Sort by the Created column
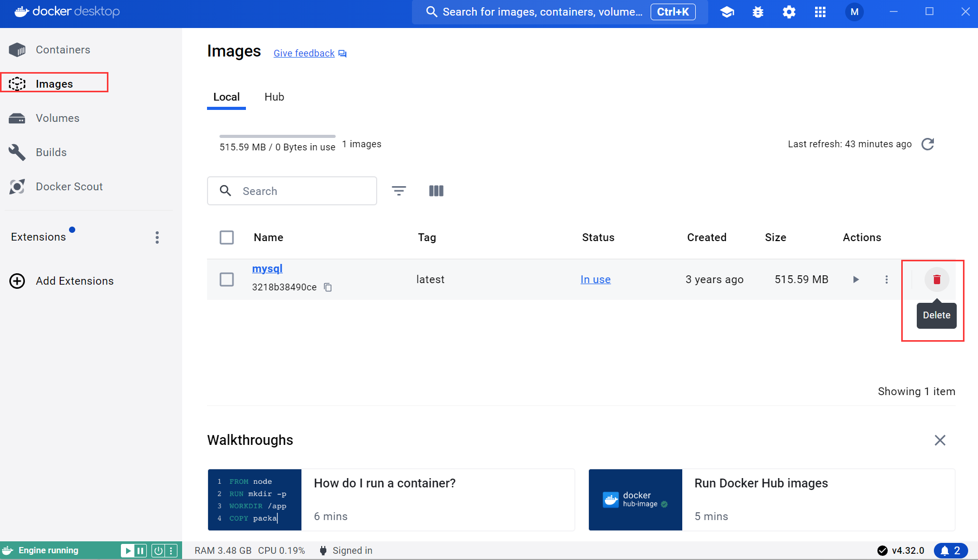The width and height of the screenshot is (978, 560). (x=707, y=237)
